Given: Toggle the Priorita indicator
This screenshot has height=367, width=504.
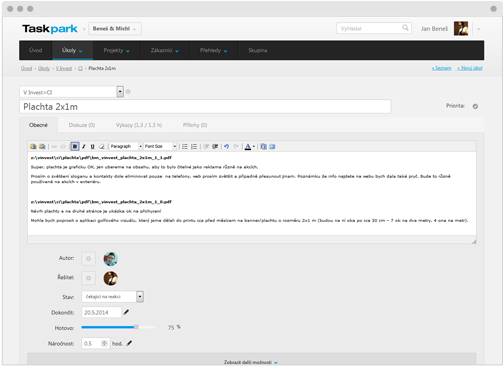Looking at the screenshot, I should pyautogui.click(x=475, y=106).
